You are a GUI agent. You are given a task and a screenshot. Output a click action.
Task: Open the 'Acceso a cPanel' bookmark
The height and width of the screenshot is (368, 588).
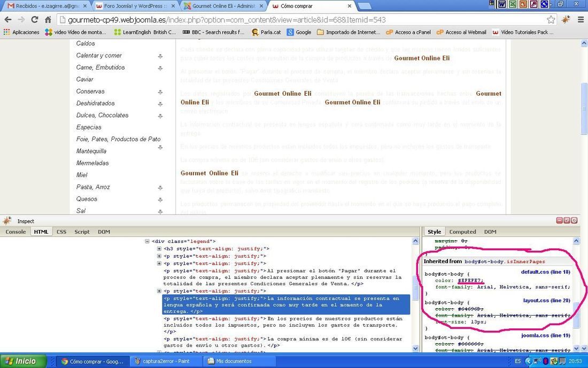click(408, 32)
